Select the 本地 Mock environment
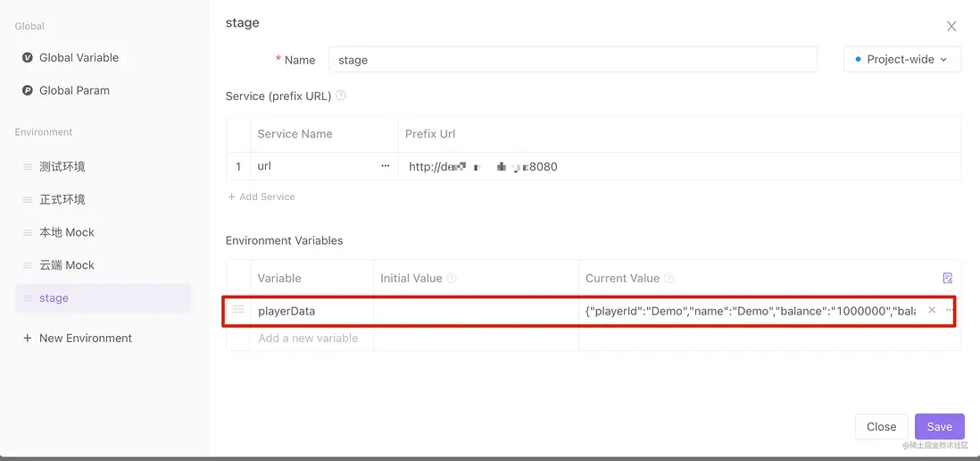980x461 pixels. point(67,232)
